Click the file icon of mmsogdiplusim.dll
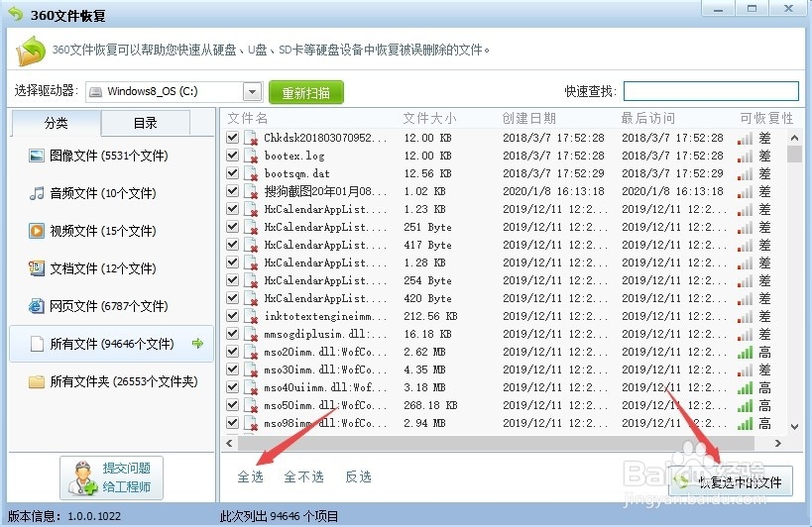 [x=251, y=334]
